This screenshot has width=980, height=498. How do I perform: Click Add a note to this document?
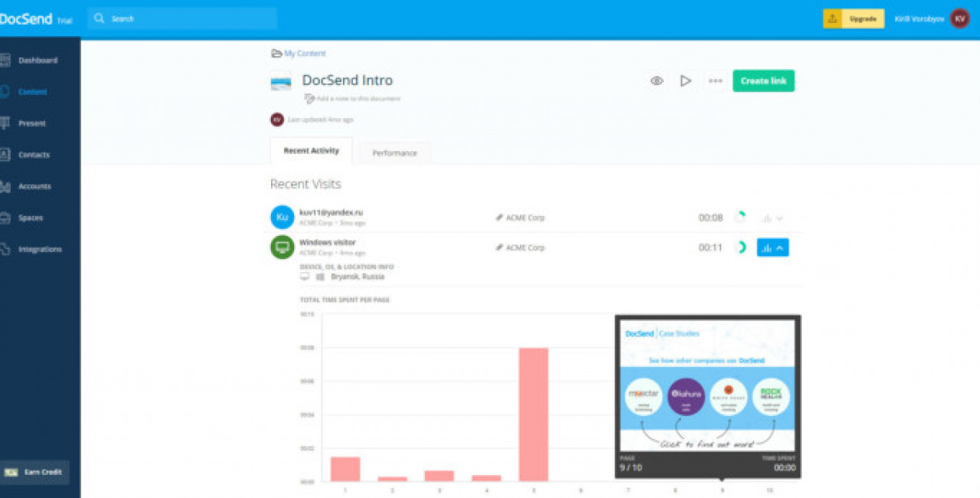pos(358,99)
